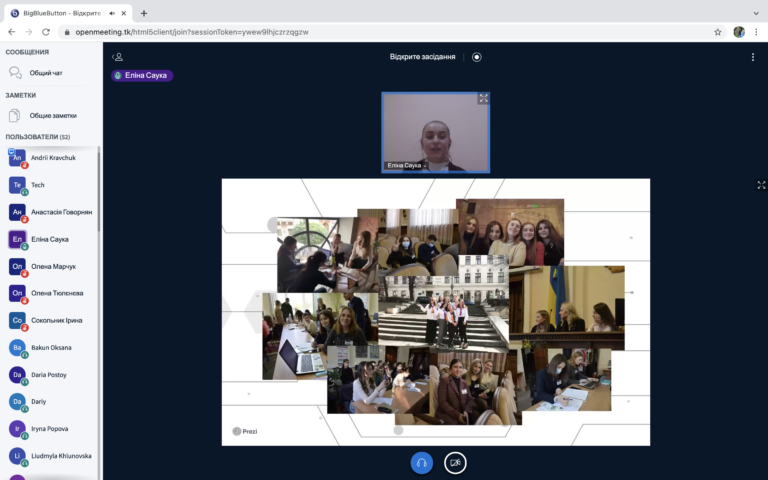Select user Анастасія Говорнян
Screen dimensions: 768x480
tap(61, 212)
